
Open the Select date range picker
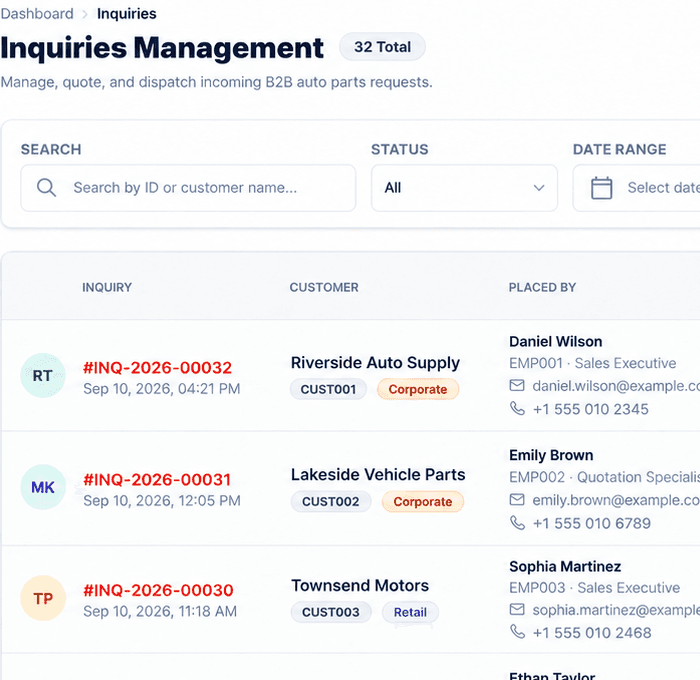coord(637,188)
